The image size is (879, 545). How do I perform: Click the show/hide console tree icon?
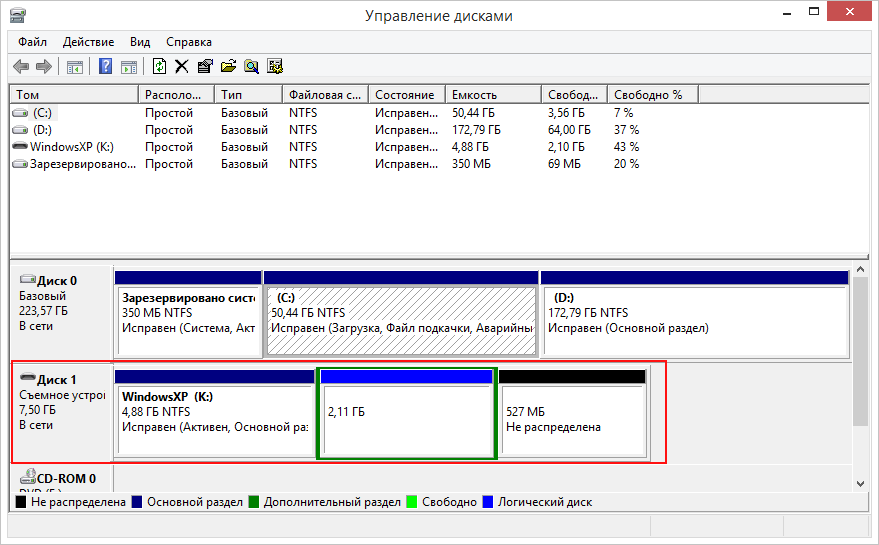tap(75, 67)
